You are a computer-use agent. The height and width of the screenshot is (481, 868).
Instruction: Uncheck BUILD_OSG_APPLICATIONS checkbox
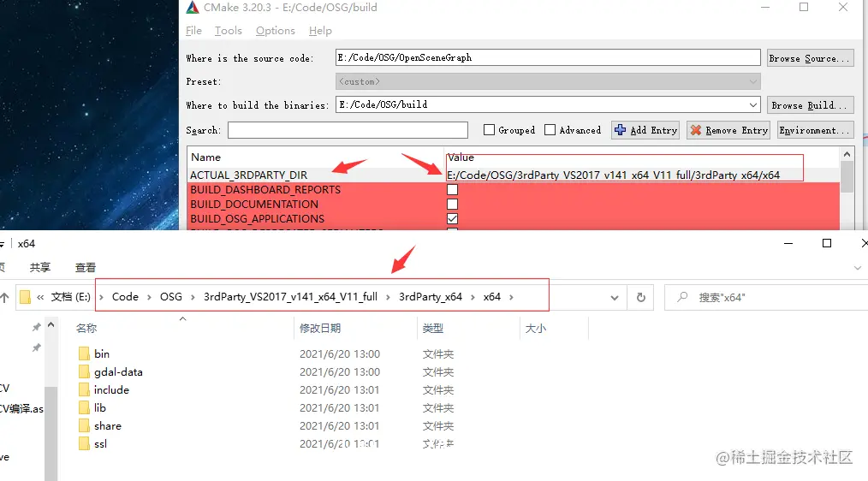[452, 218]
